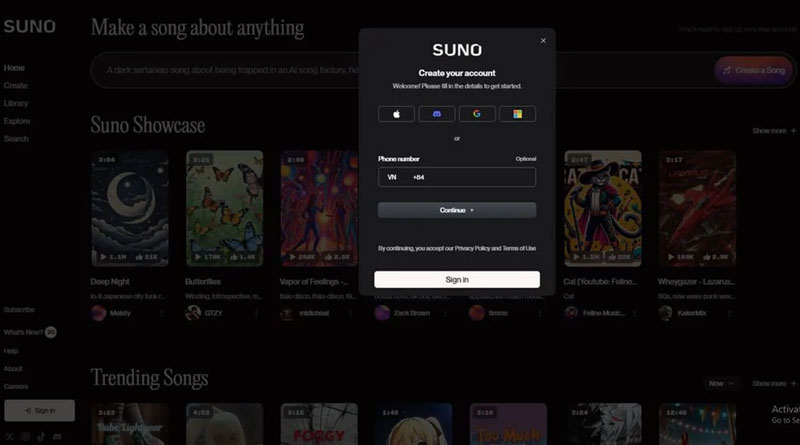Expand the Now filter in Trending Songs
Screen dimensions: 800x445
point(720,383)
